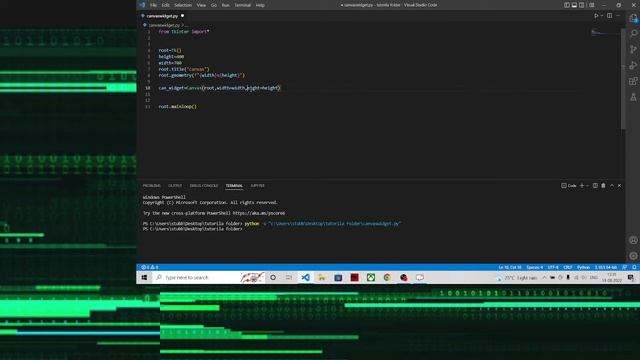Open the run button's dropdown arrow
Image resolution: width=640 pixels, height=360 pixels.
[x=602, y=16]
